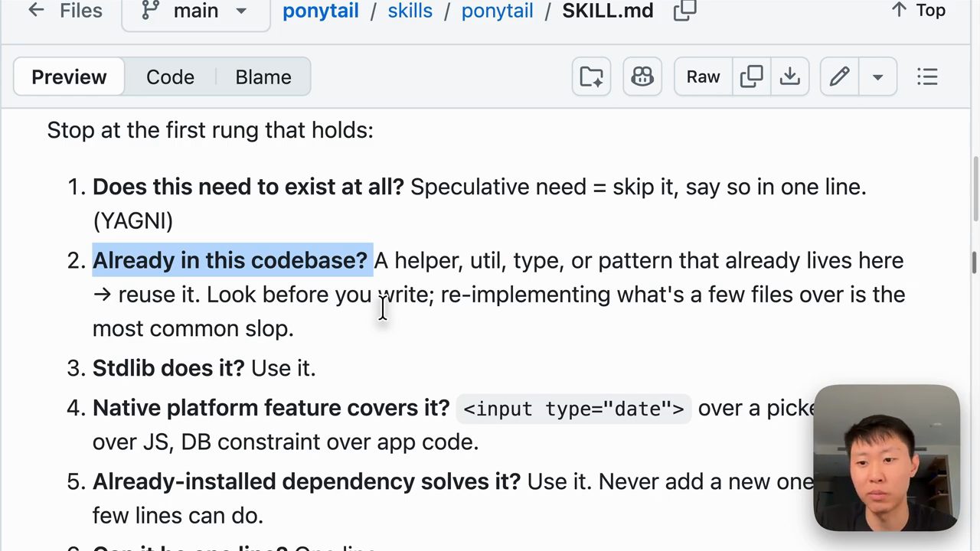Click the '(YAGNI)' text

point(133,221)
